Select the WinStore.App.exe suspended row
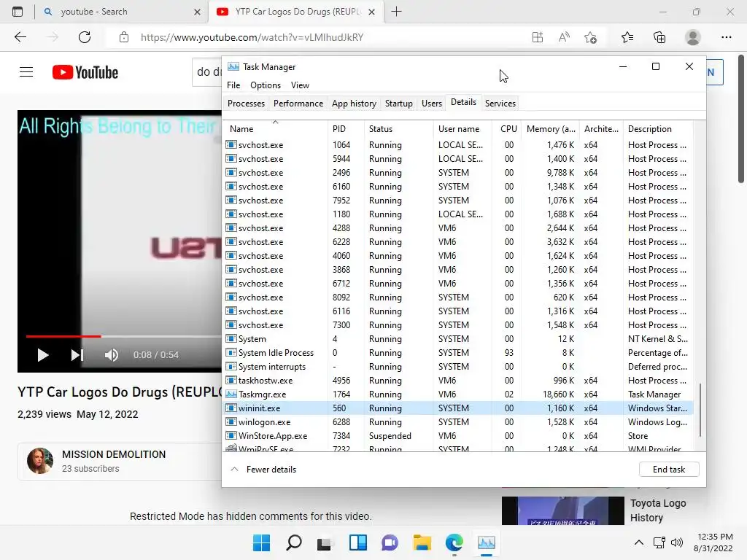 pos(458,436)
